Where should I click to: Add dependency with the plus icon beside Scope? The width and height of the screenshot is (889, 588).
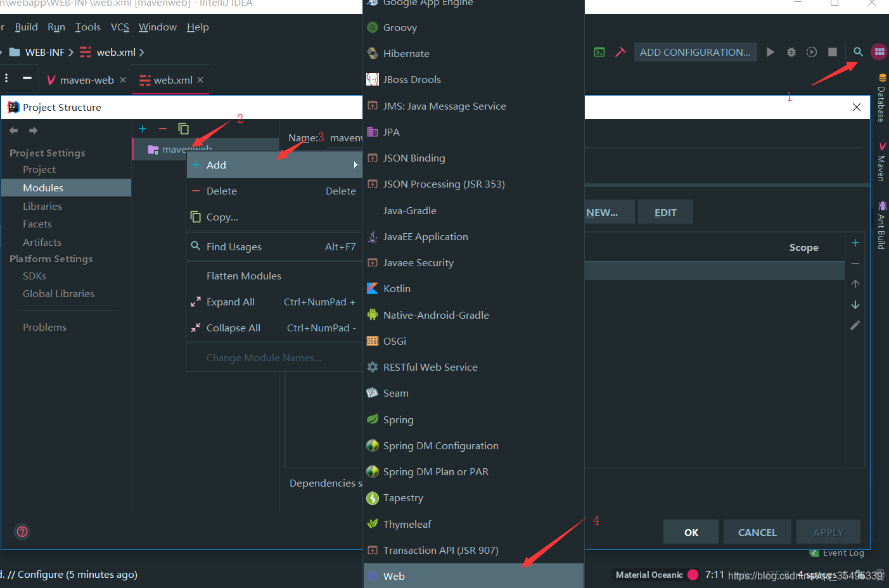tap(855, 243)
